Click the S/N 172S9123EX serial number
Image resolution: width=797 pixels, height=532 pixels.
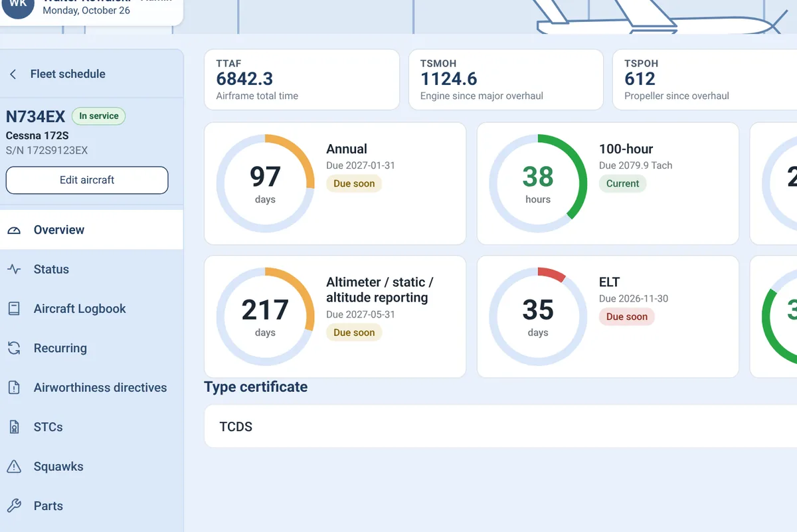point(46,150)
